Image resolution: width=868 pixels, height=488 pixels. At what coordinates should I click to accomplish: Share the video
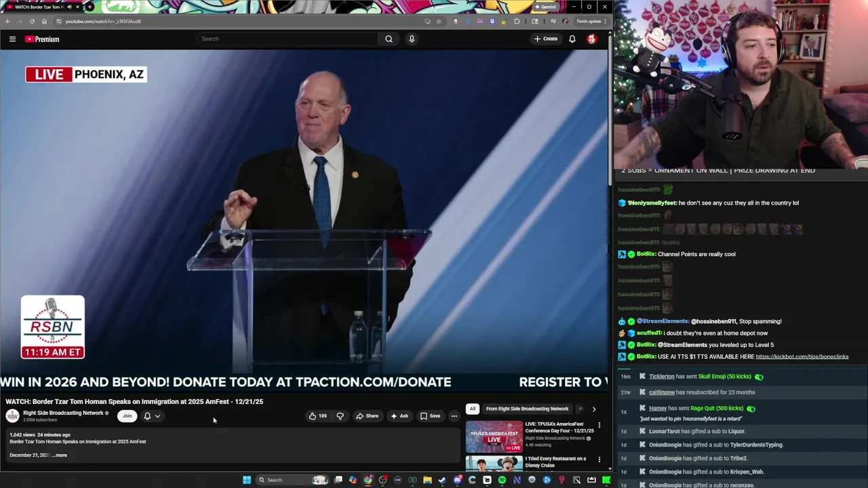point(367,416)
